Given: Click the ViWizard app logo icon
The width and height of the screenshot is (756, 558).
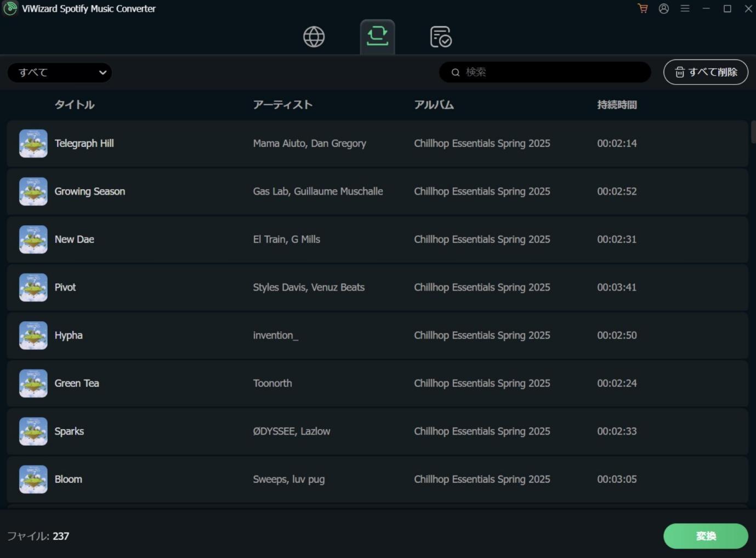Looking at the screenshot, I should click(10, 9).
